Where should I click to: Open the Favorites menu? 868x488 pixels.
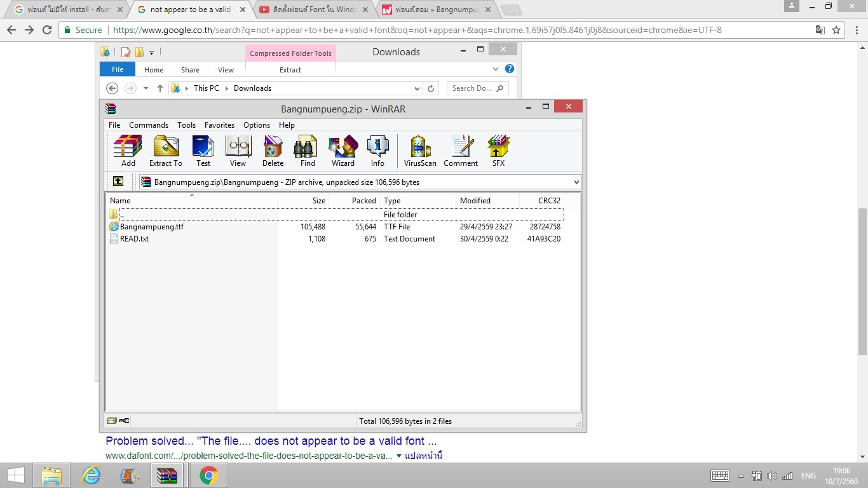pyautogui.click(x=219, y=125)
